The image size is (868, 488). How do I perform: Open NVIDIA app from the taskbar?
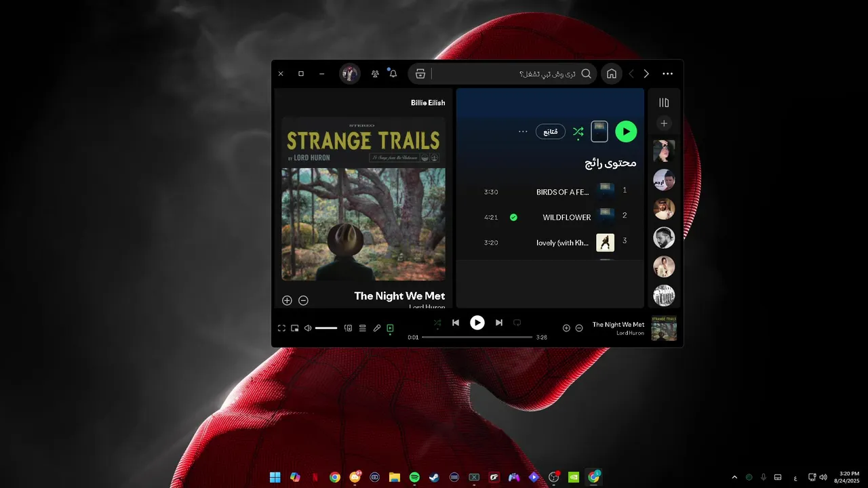(x=574, y=477)
